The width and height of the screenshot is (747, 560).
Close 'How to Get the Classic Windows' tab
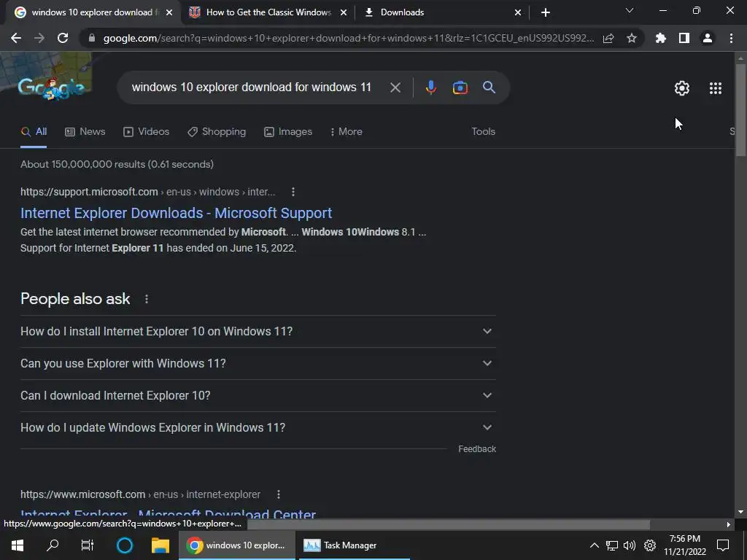[344, 12]
